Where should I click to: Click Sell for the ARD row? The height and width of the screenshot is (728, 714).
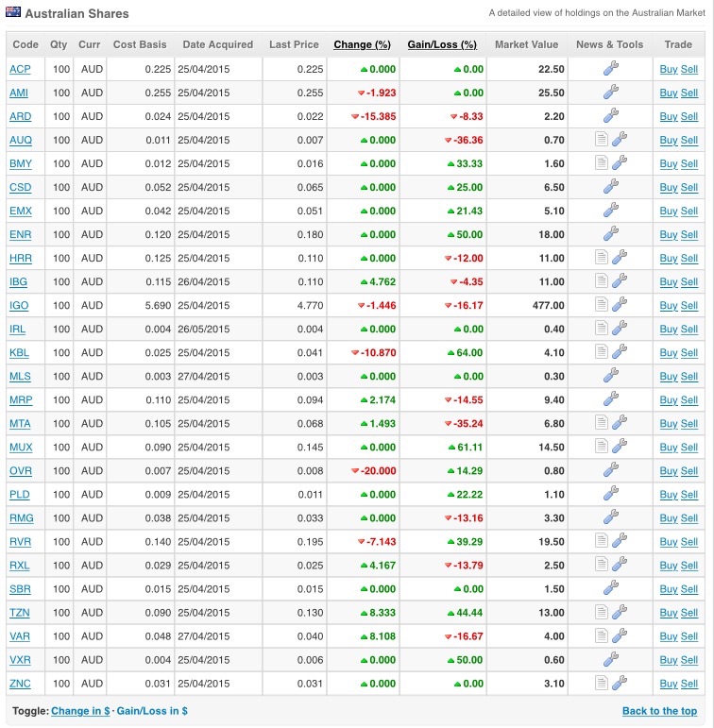tap(689, 116)
